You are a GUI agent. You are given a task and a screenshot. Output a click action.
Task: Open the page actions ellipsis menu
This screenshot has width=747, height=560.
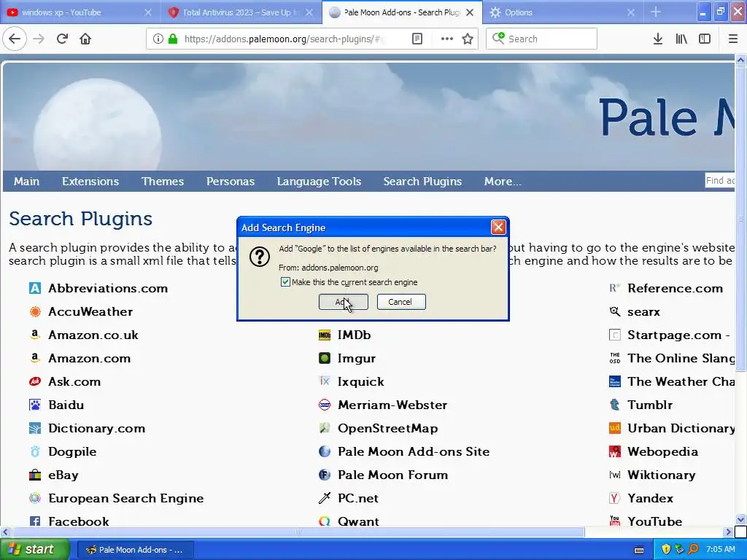(x=447, y=39)
